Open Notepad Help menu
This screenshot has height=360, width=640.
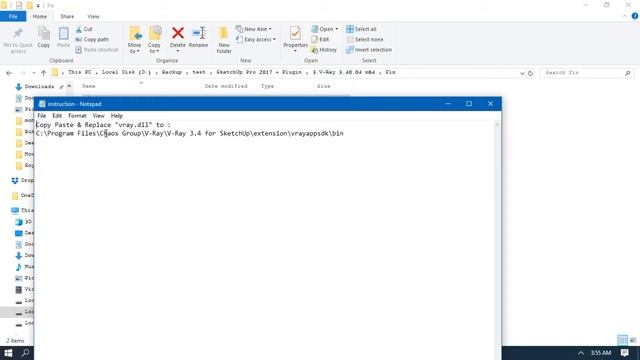click(117, 116)
